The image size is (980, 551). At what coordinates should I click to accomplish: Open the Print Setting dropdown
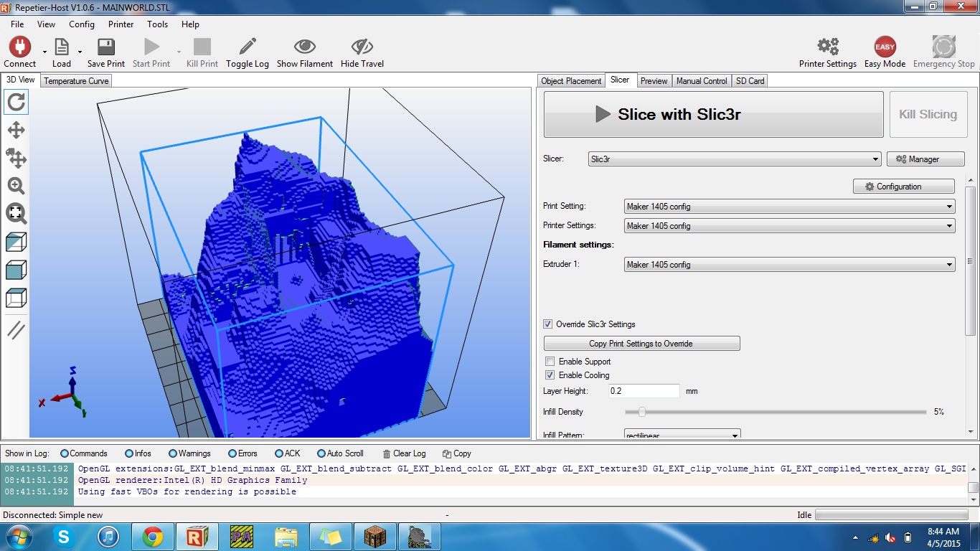(790, 207)
